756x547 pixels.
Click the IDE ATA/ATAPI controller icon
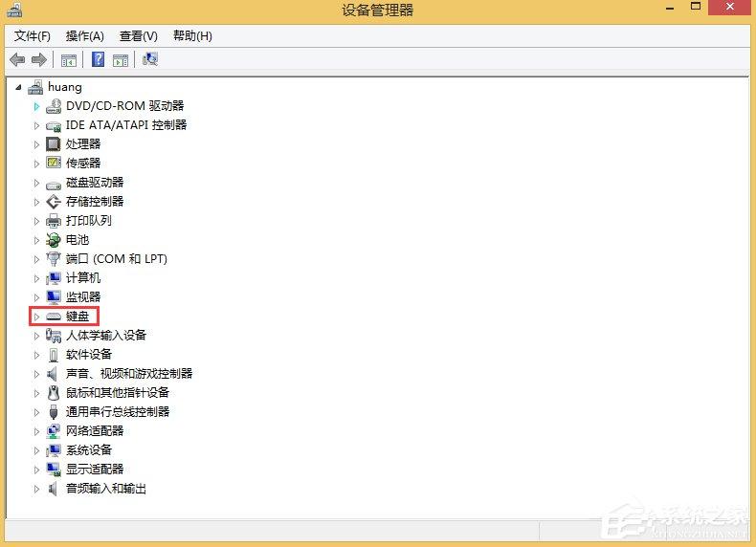54,126
